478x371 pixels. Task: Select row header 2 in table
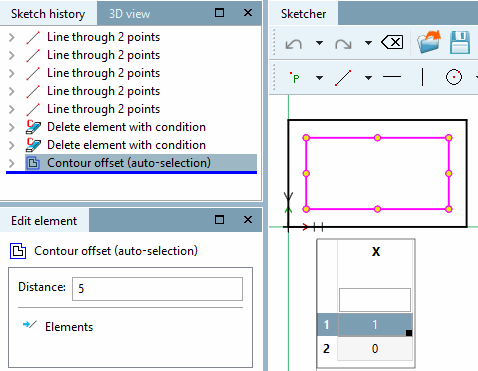click(327, 349)
